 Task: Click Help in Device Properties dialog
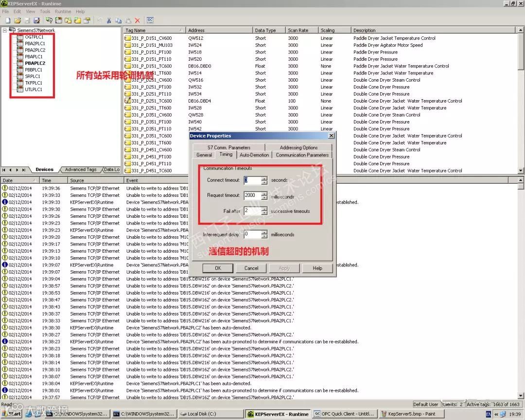pos(317,268)
